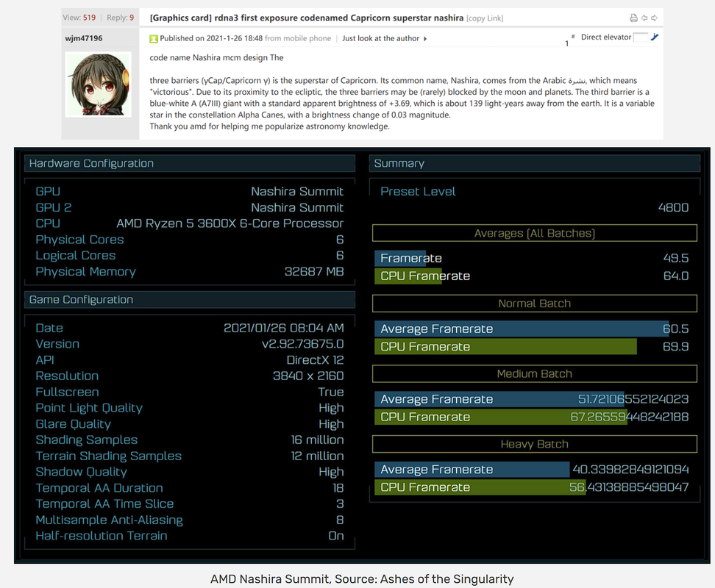Click preset level value '4800'
Screen dimensions: 715x588
point(673,208)
